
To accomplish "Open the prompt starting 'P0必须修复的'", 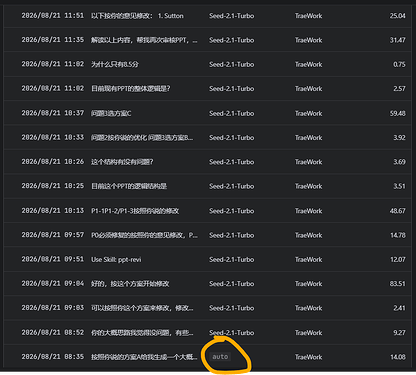I will pos(144,235).
